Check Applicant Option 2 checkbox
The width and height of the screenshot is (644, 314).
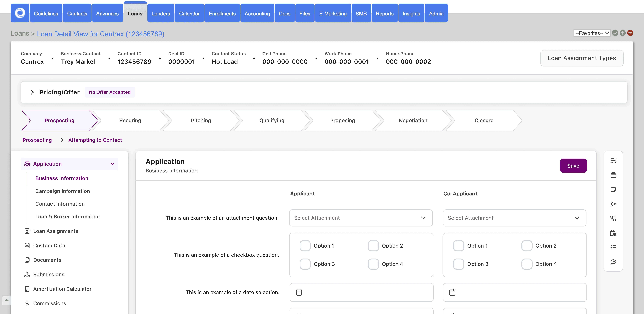tap(373, 246)
